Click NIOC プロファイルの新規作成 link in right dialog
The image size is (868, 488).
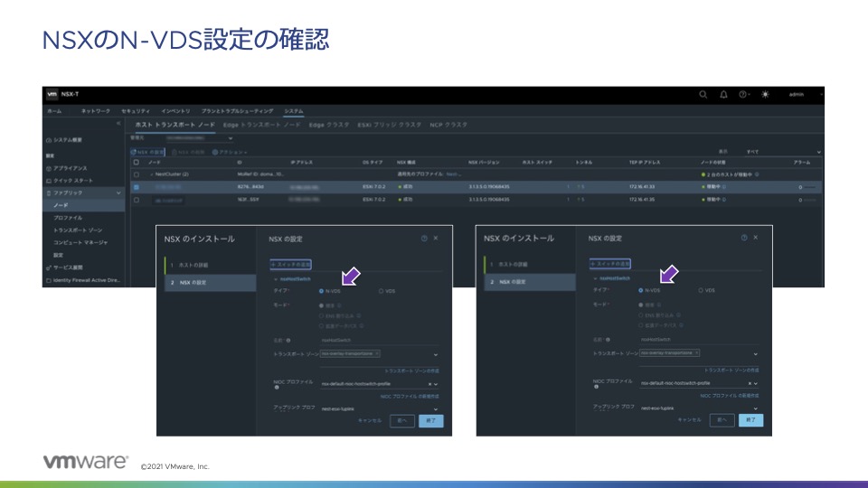coord(730,396)
